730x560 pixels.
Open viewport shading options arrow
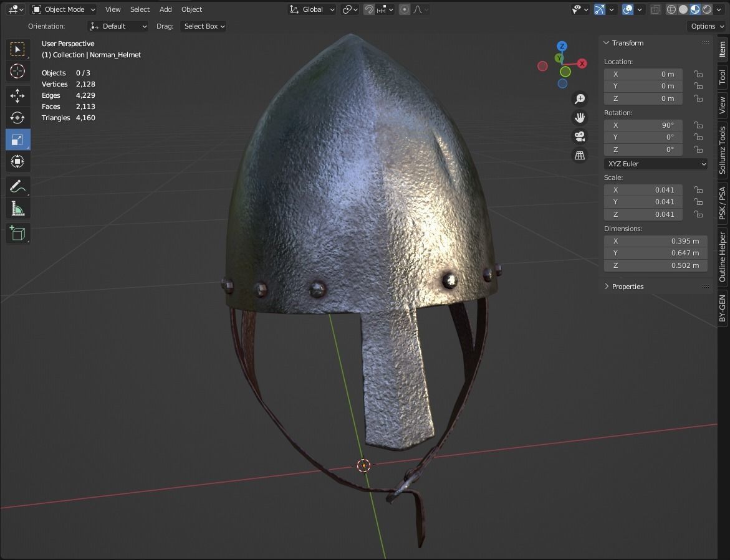719,9
